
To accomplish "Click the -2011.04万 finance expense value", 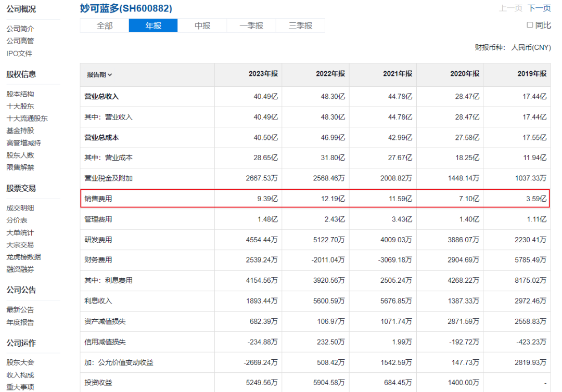I will pyautogui.click(x=328, y=260).
